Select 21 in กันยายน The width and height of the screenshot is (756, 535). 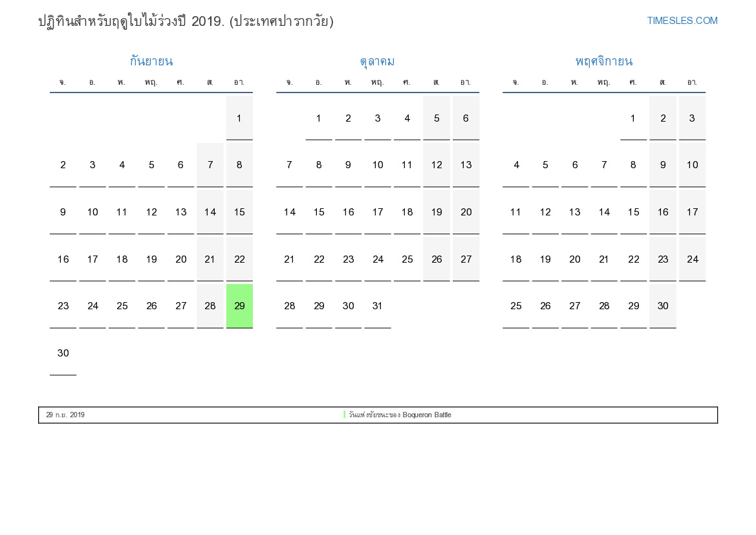tap(210, 259)
